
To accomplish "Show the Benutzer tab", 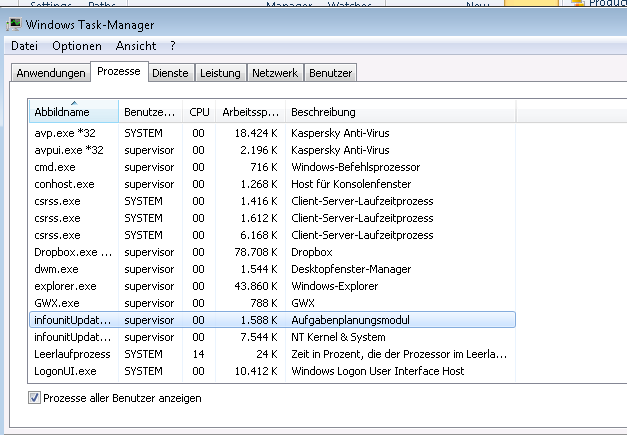I will 330,73.
